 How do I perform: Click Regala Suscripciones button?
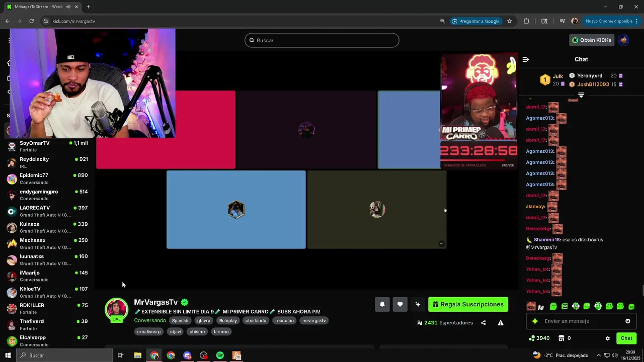tap(468, 304)
